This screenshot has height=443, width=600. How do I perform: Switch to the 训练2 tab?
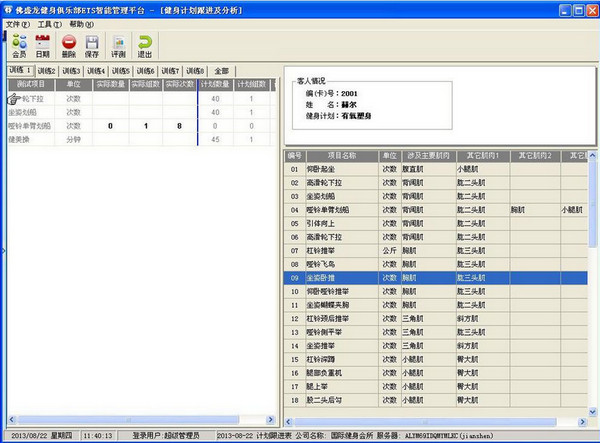coord(47,71)
